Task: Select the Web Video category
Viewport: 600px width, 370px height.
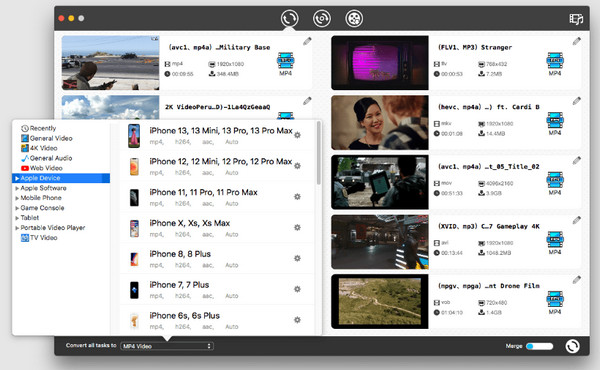Action: (42, 168)
